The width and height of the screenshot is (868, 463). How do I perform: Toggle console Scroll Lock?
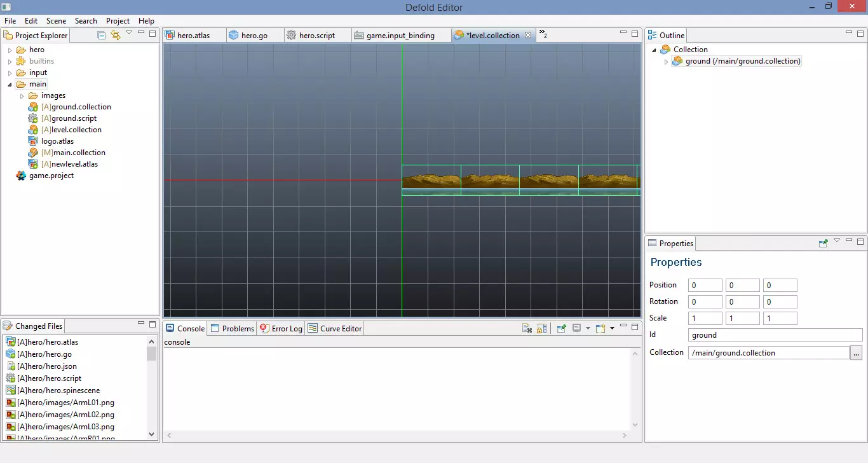coord(541,329)
